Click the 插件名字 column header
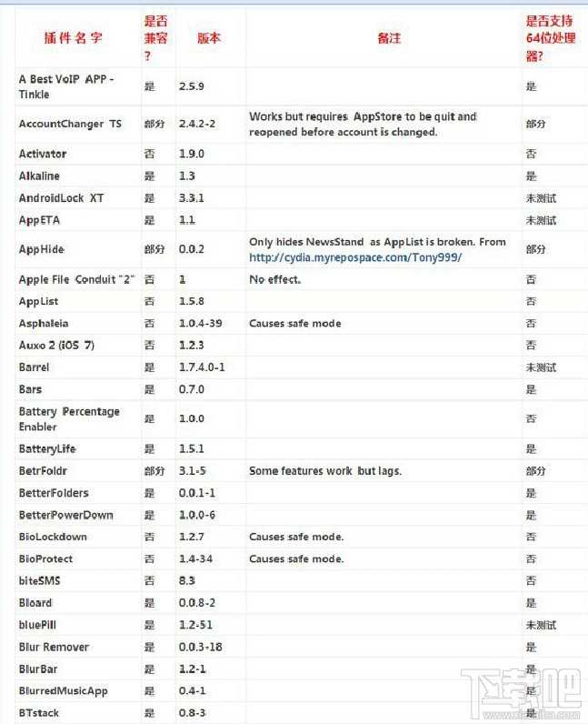This screenshot has width=588, height=724. coord(74,38)
